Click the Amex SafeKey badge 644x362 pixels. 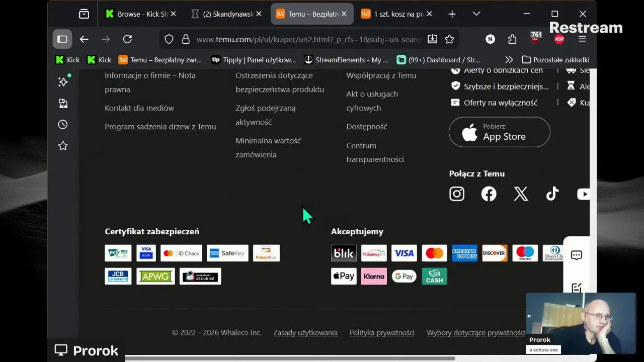click(227, 253)
